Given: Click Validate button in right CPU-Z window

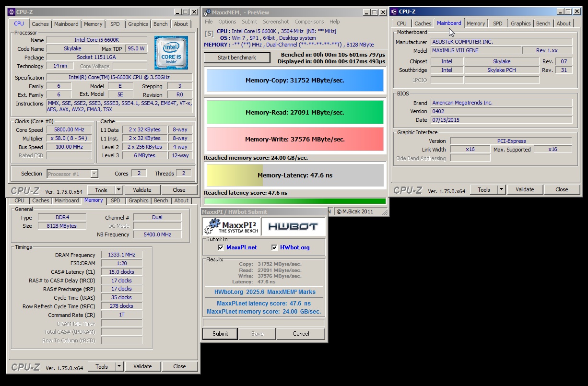Looking at the screenshot, I should pyautogui.click(x=525, y=189).
